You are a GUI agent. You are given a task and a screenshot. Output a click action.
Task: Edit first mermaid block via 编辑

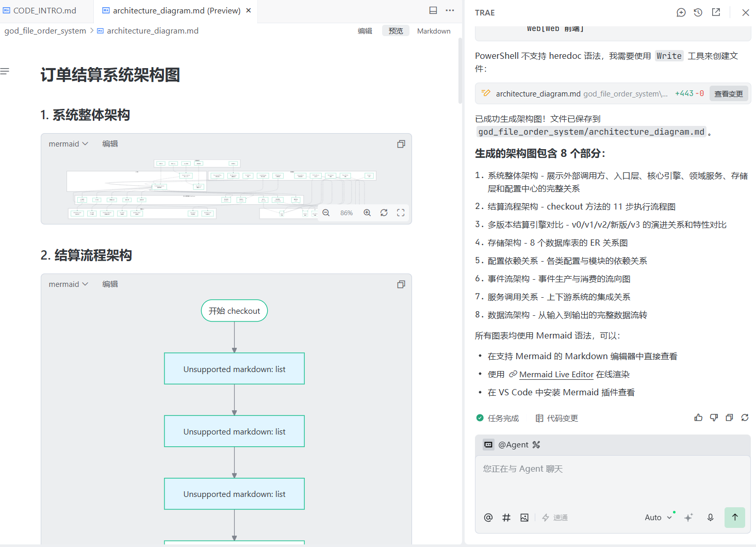(110, 144)
